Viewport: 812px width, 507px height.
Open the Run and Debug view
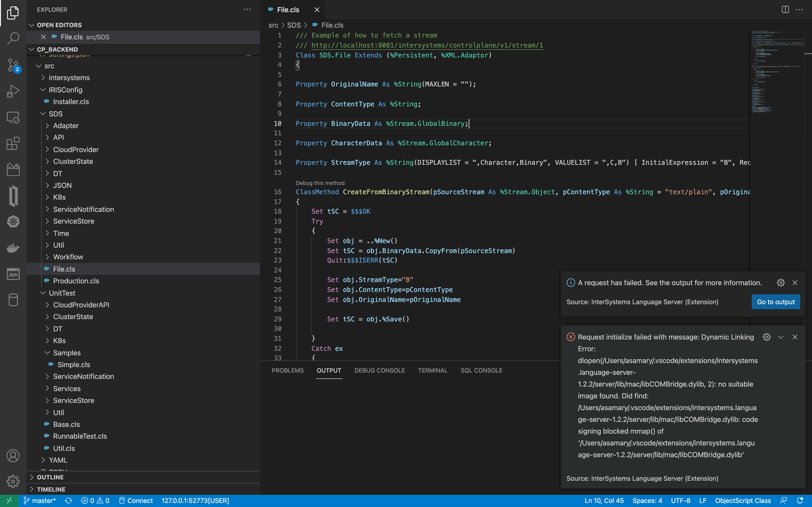tap(13, 91)
